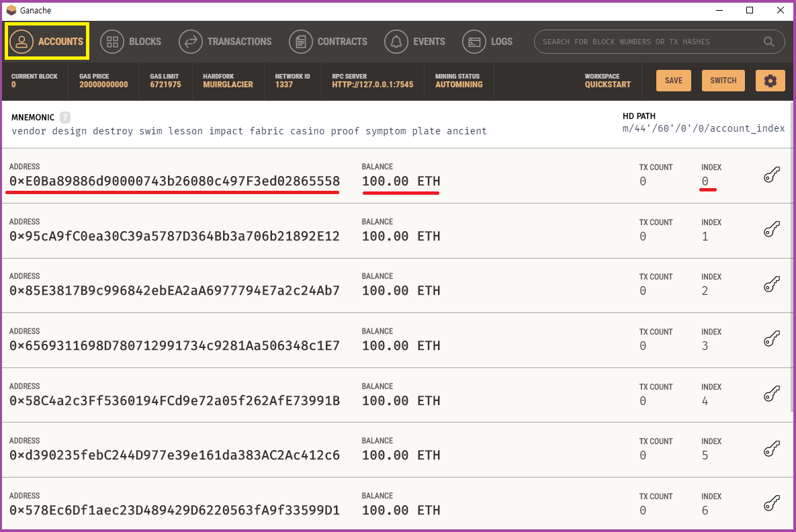
Task: Click the gas price 20000000000 value
Action: tap(103, 85)
